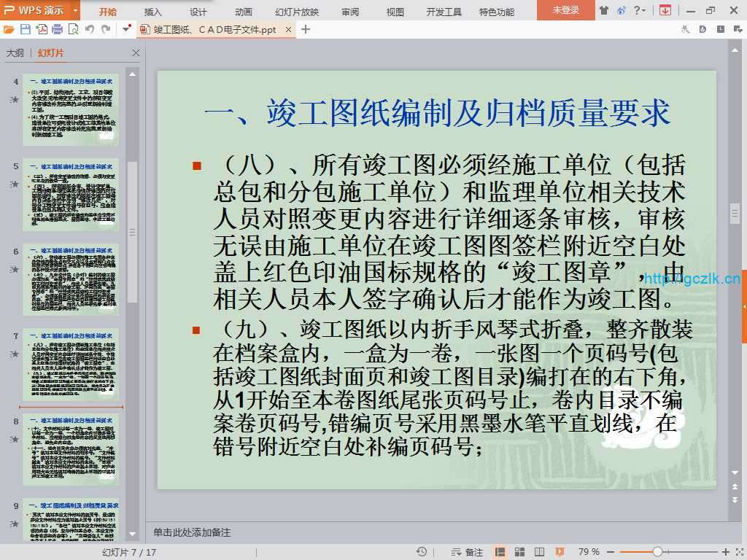Switch to the 大纲 outline tab

15,53
